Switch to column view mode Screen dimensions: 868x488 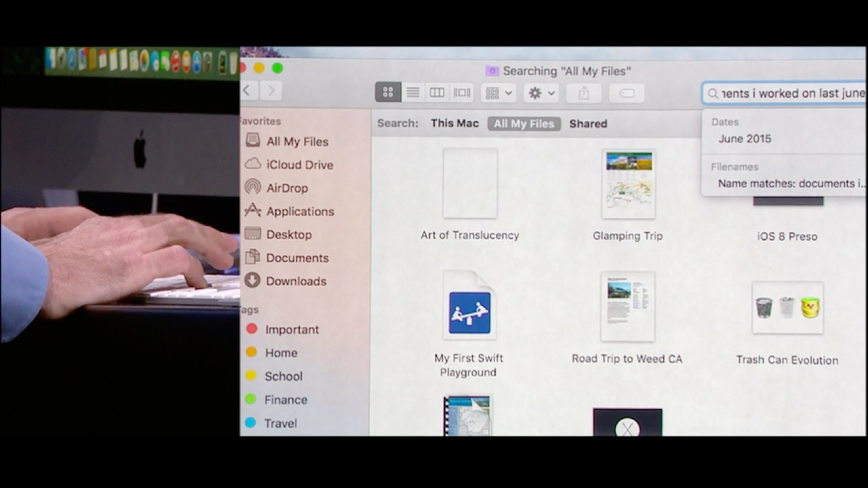point(437,92)
